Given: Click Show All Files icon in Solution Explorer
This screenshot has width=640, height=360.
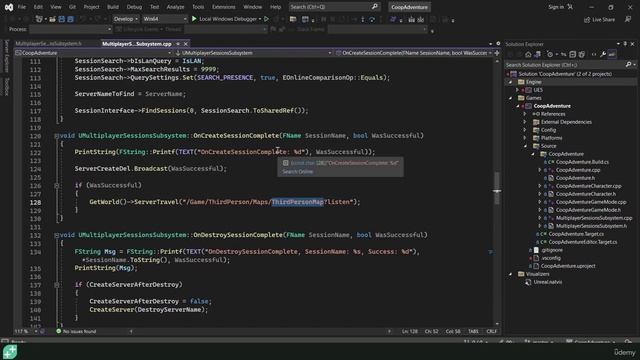Looking at the screenshot, I should coord(581,54).
